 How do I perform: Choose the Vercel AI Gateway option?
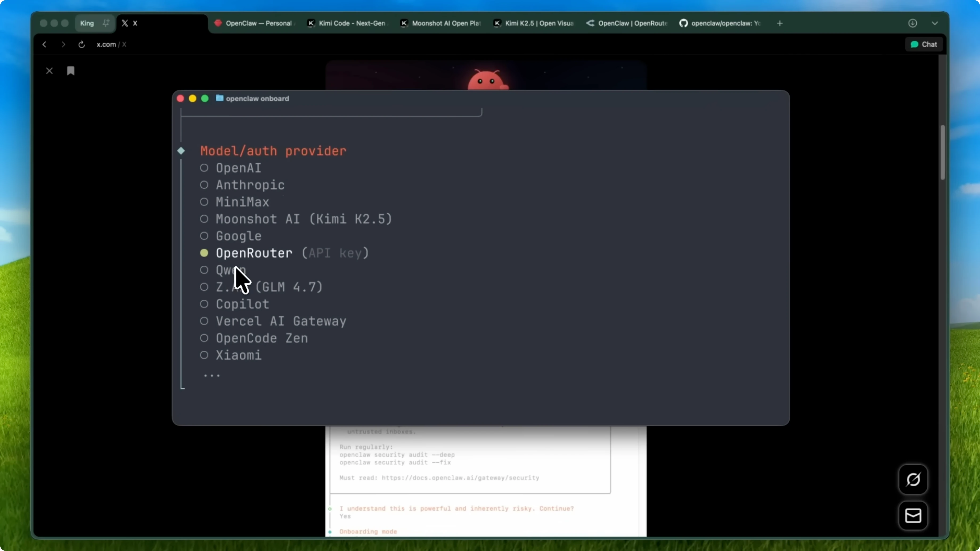tap(204, 321)
